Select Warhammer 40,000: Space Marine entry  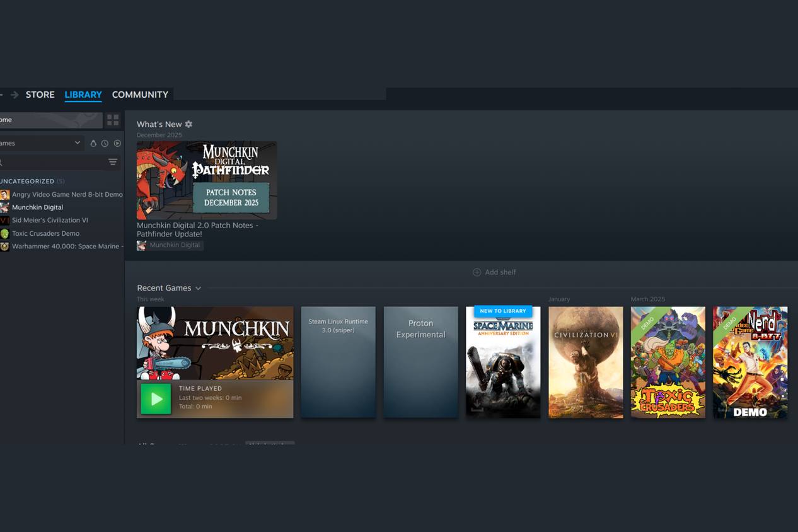click(67, 246)
